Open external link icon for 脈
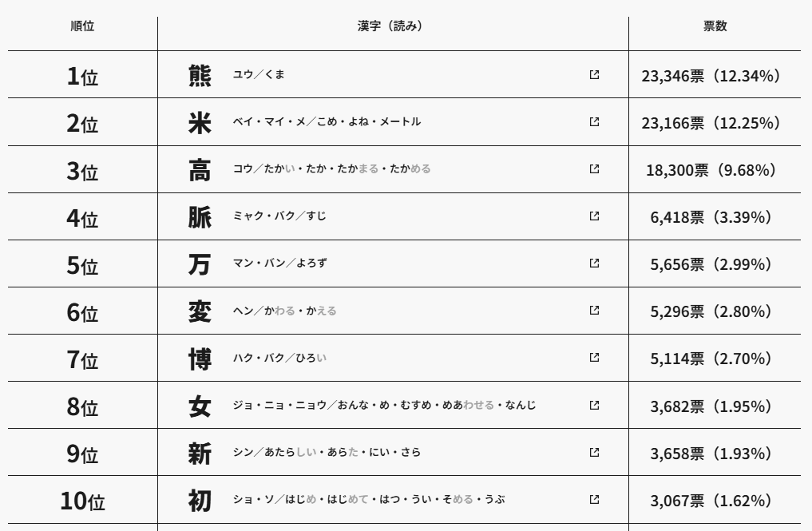This screenshot has height=531, width=812. point(594,216)
